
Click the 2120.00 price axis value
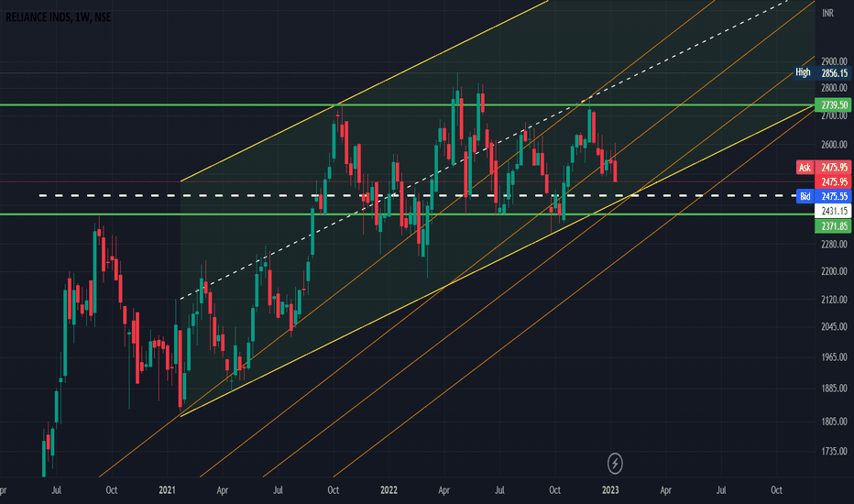834,299
